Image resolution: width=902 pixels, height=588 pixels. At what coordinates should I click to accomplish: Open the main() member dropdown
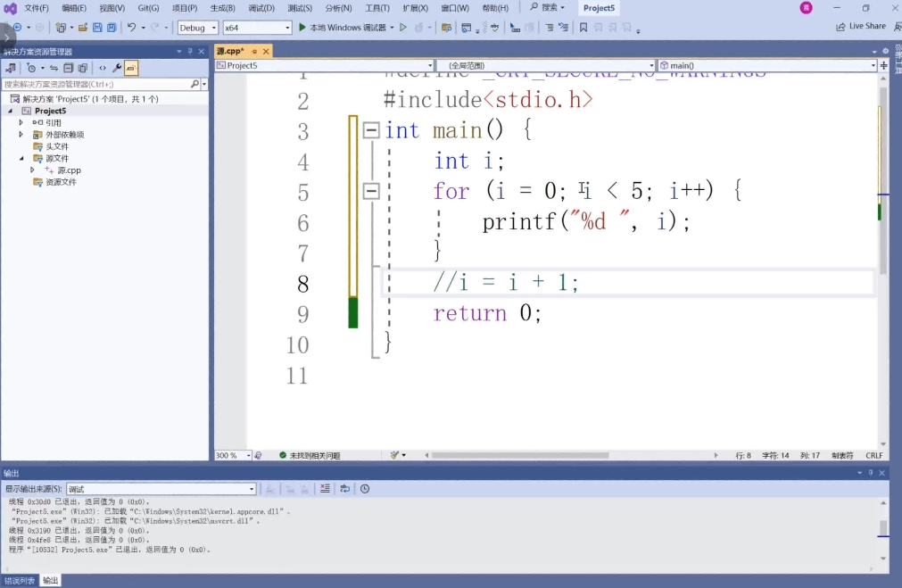(x=767, y=66)
